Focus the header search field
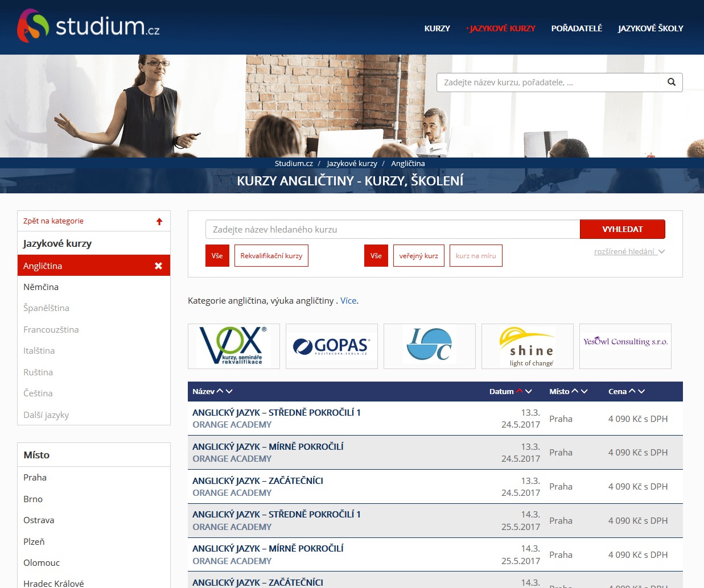 pyautogui.click(x=549, y=82)
